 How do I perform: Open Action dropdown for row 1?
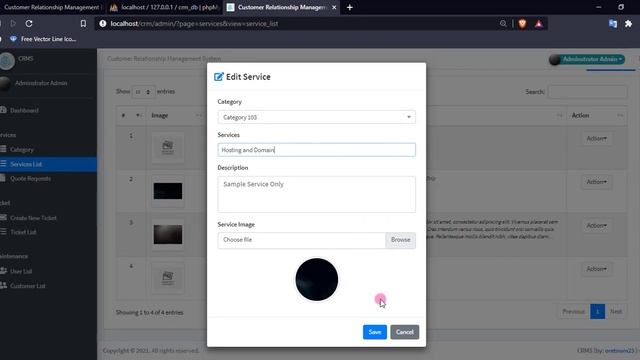(596, 139)
